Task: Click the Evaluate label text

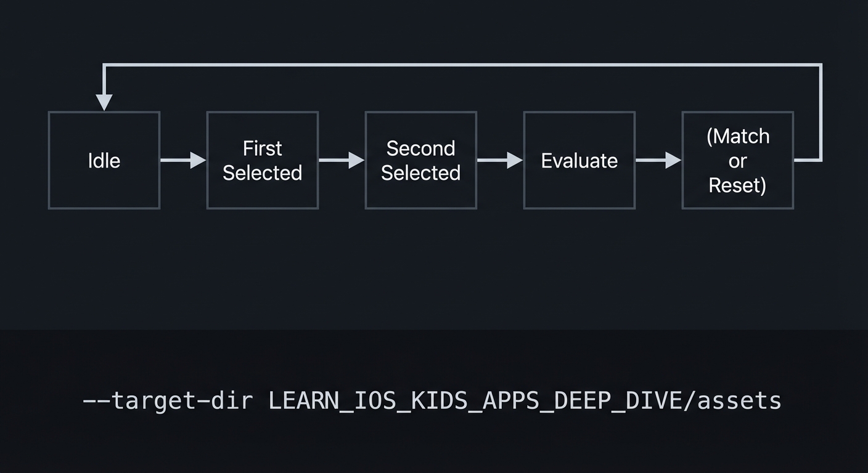Action: click(579, 160)
